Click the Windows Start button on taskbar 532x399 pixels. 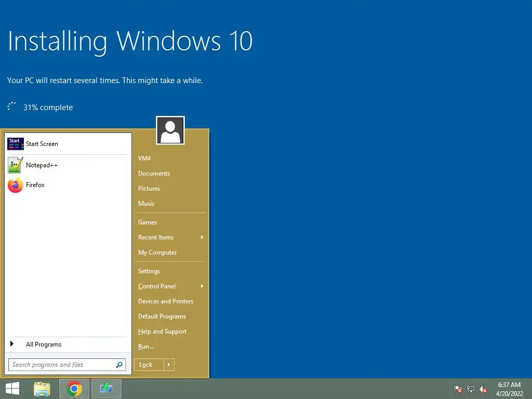tap(12, 389)
